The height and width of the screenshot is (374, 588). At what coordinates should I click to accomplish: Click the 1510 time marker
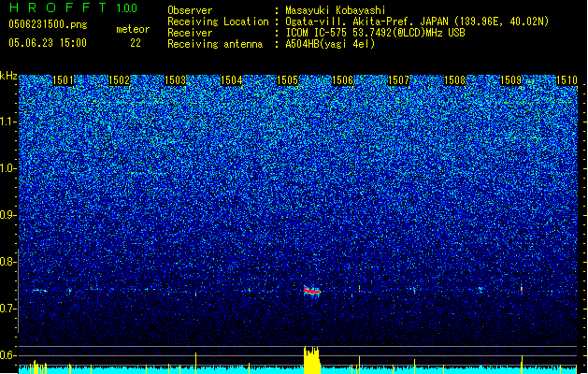pyautogui.click(x=566, y=80)
